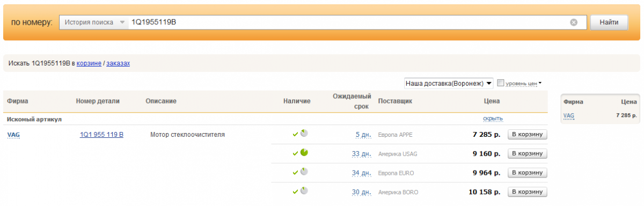Screen dimensions: 644x206
Task: Click the Номер детали column header
Action: pyautogui.click(x=98, y=101)
